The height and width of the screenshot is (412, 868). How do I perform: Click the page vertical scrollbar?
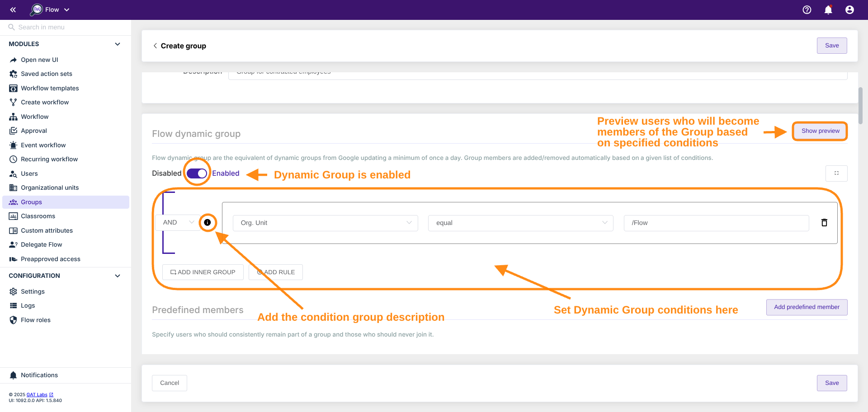point(860,106)
